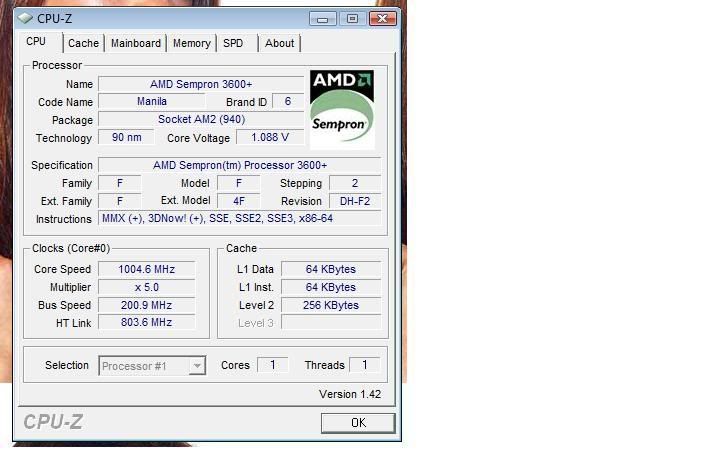Click the OK button

click(x=358, y=422)
